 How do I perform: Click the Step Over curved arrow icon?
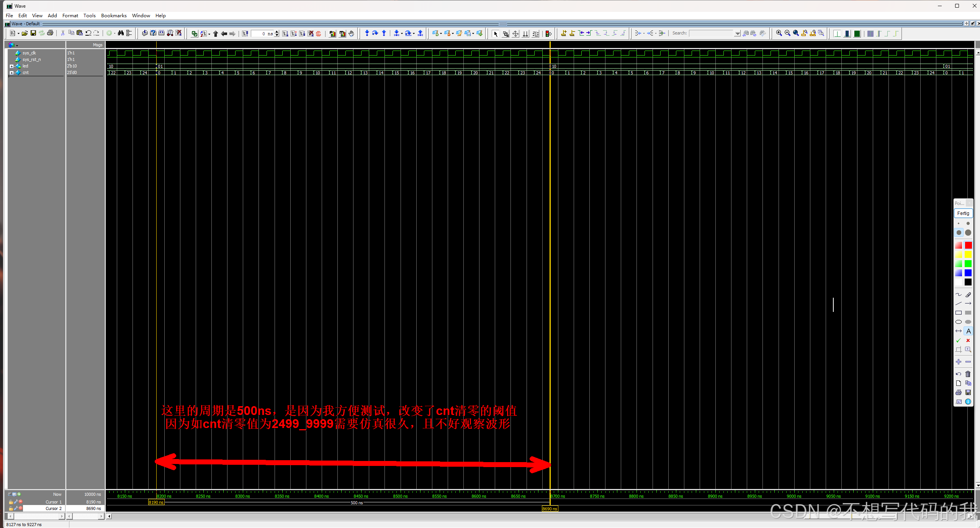(x=375, y=33)
